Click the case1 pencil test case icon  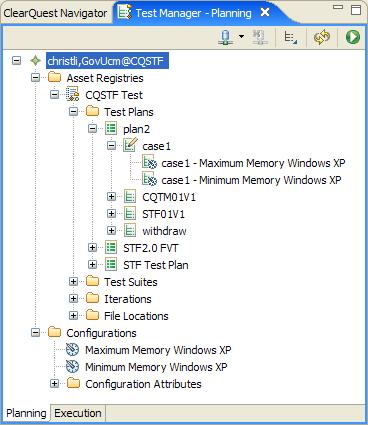pyautogui.click(x=130, y=145)
